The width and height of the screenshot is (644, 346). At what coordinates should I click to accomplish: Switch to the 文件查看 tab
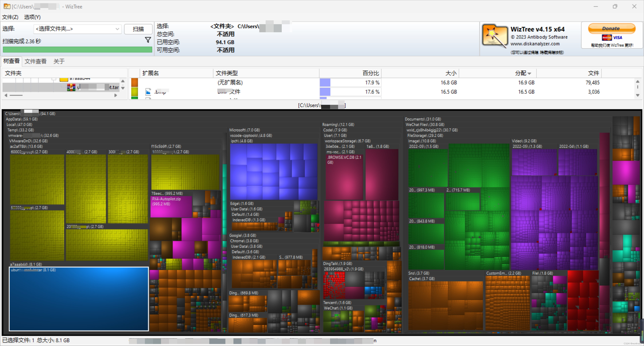tap(35, 61)
